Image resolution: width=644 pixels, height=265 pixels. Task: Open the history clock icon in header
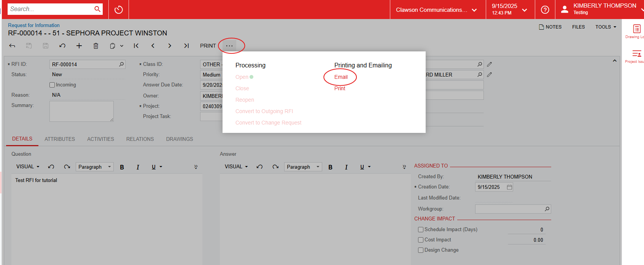119,10
